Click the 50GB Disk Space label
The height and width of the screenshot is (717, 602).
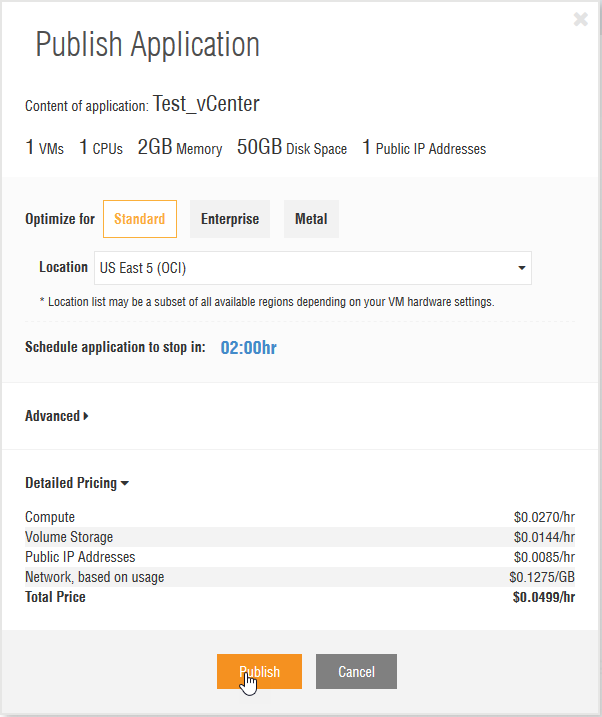[292, 149]
